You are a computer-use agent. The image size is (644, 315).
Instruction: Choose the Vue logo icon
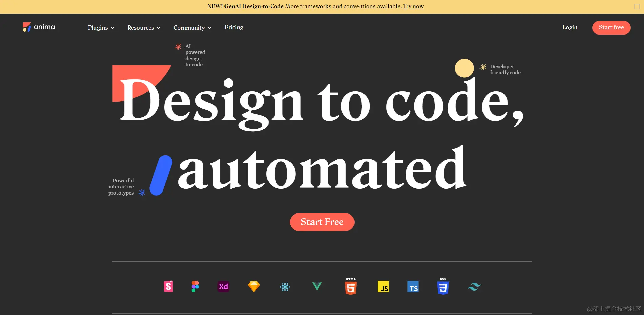tap(317, 287)
